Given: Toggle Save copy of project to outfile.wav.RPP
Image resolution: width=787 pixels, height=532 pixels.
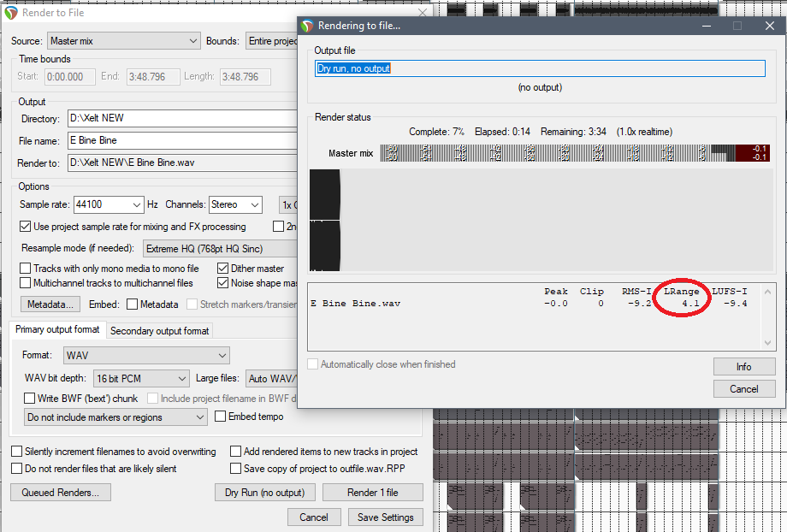Looking at the screenshot, I should pos(235,469).
